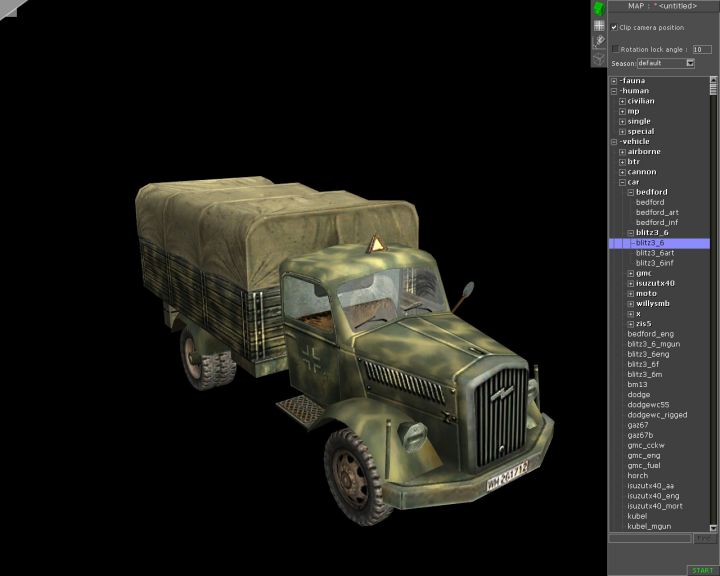Select the kubel_mgun entity
720x576 pixels.
click(649, 526)
